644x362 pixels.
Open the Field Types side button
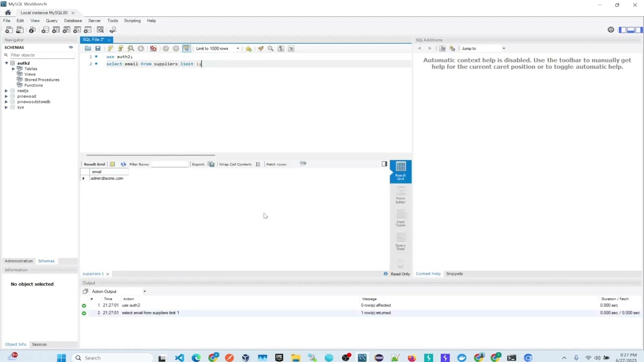[x=400, y=218]
